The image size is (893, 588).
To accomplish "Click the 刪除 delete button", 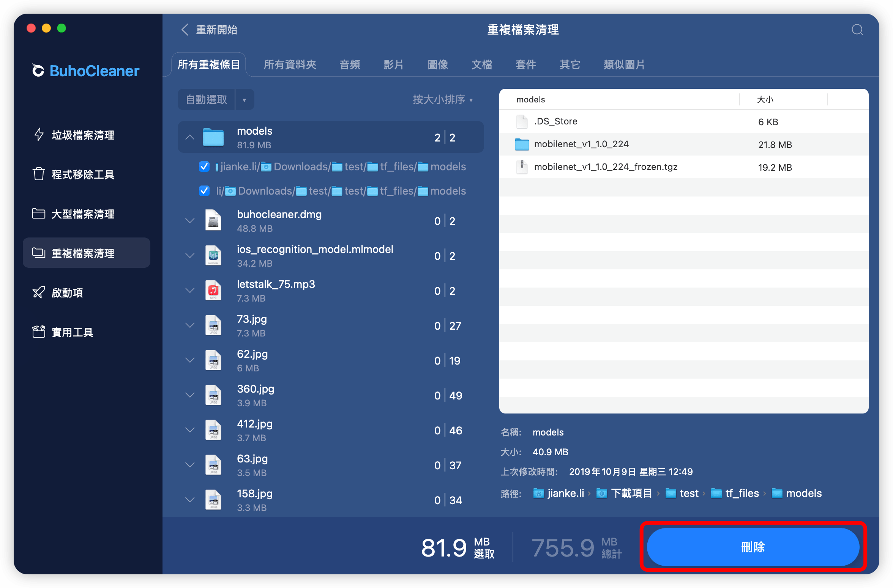I will (x=753, y=547).
